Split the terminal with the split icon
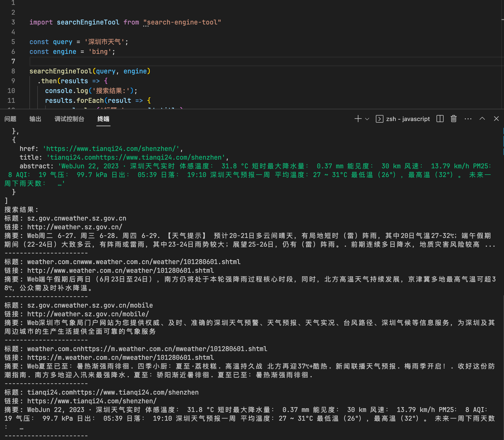 pyautogui.click(x=440, y=119)
